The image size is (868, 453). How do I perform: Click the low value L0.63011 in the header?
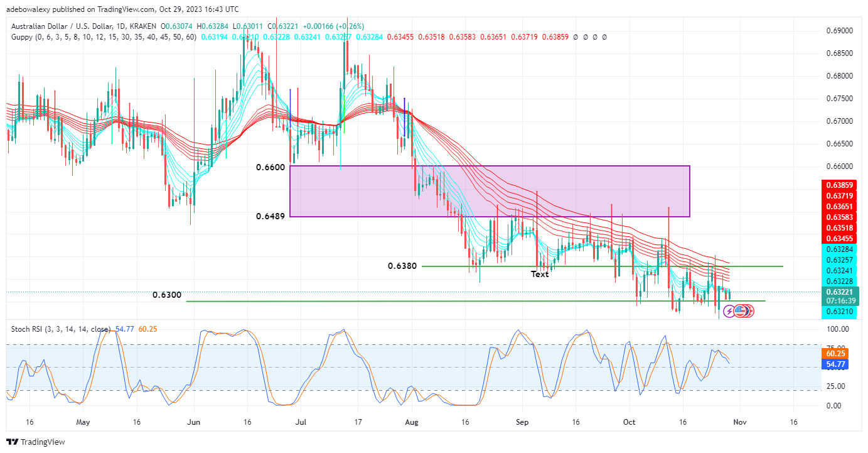[249, 26]
